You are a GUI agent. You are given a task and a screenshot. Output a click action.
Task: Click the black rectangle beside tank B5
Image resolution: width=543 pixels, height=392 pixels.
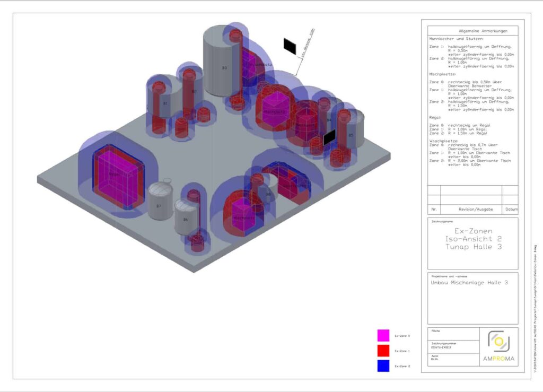coord(329,138)
